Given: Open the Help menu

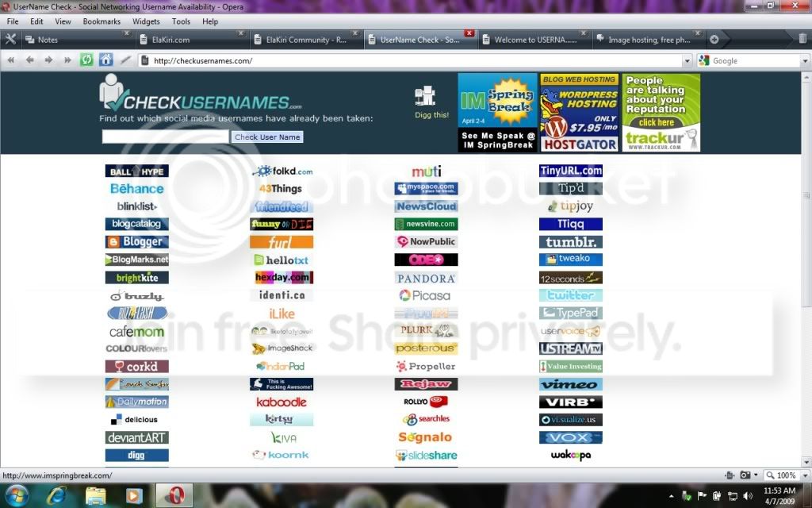Looking at the screenshot, I should coord(209,21).
